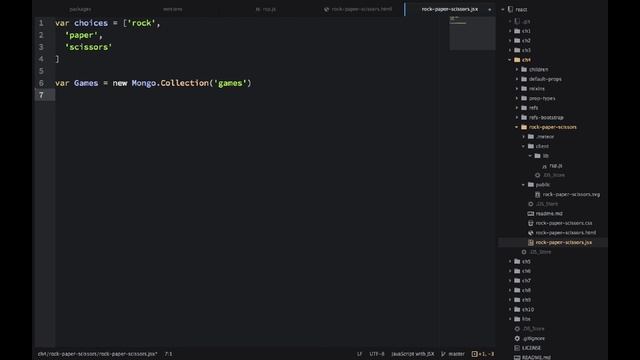640x360 pixels.
Task: Click the client folder icon
Action: (x=531, y=146)
